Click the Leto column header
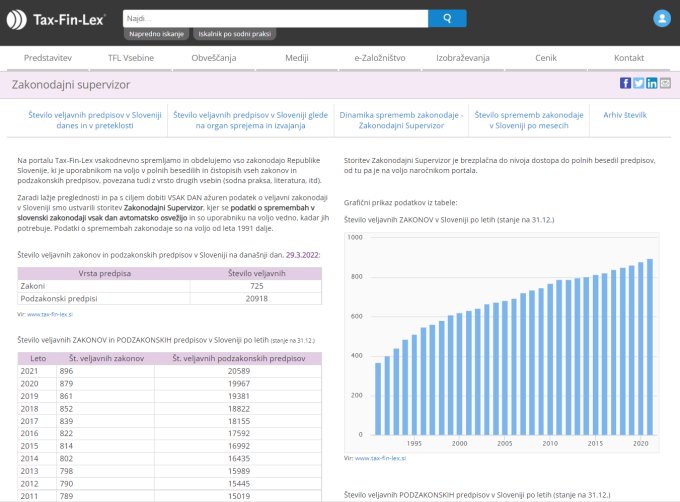 pyautogui.click(x=38, y=359)
